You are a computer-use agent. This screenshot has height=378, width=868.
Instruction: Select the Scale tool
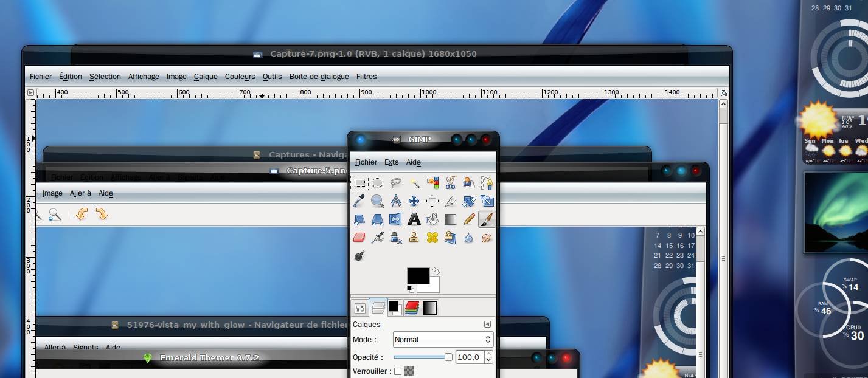click(487, 201)
